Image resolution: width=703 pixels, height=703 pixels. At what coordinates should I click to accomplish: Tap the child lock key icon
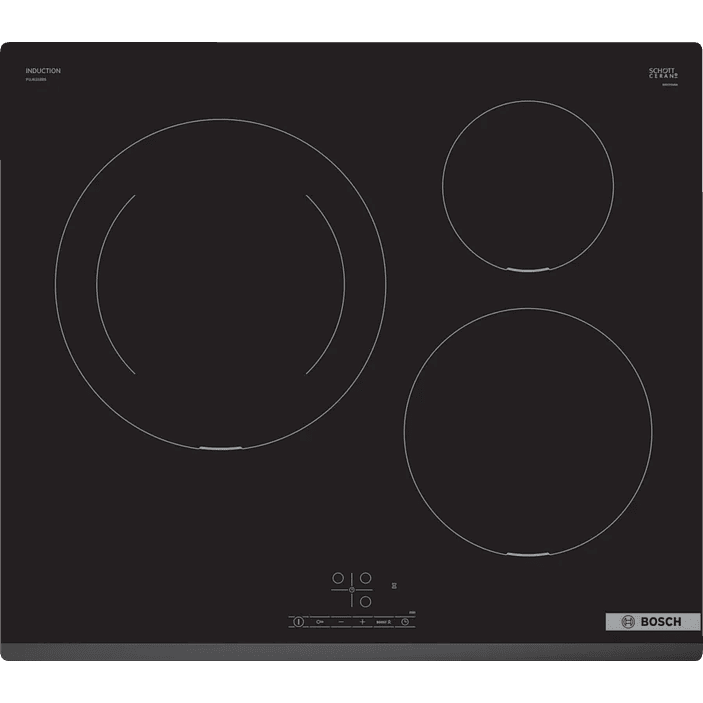click(320, 621)
